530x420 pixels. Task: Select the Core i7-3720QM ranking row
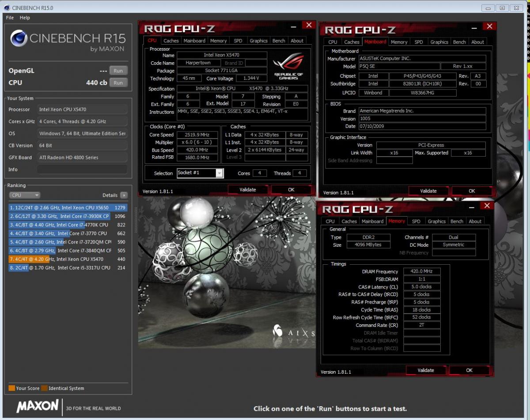[x=68, y=242]
